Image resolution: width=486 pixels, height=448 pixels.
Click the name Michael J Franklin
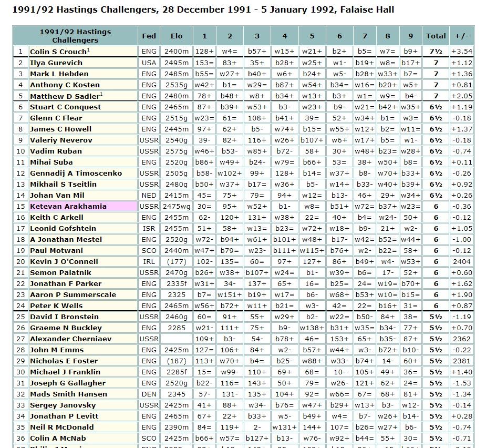tap(65, 372)
